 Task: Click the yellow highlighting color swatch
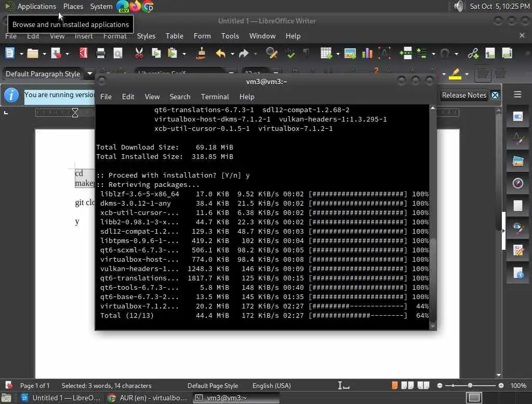(455, 74)
